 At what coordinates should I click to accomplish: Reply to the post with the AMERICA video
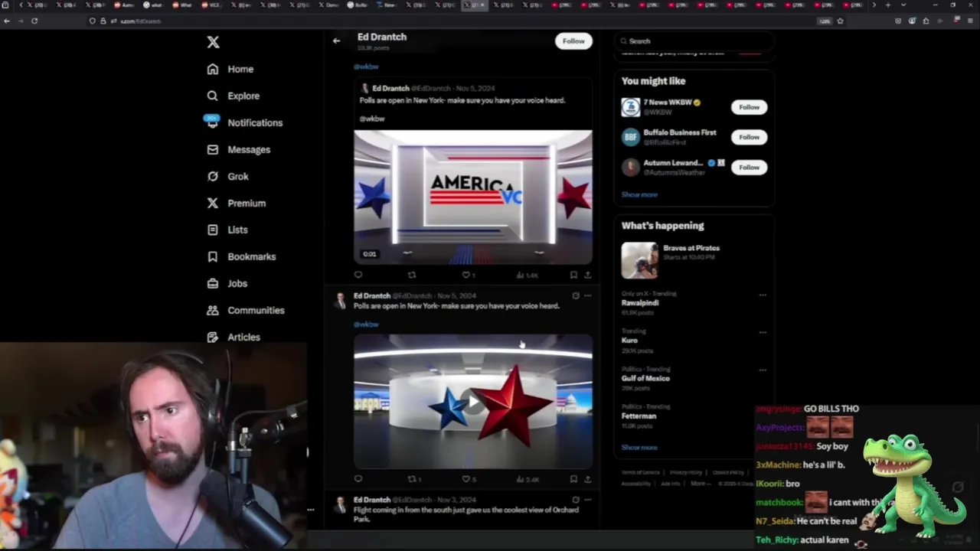click(x=358, y=275)
